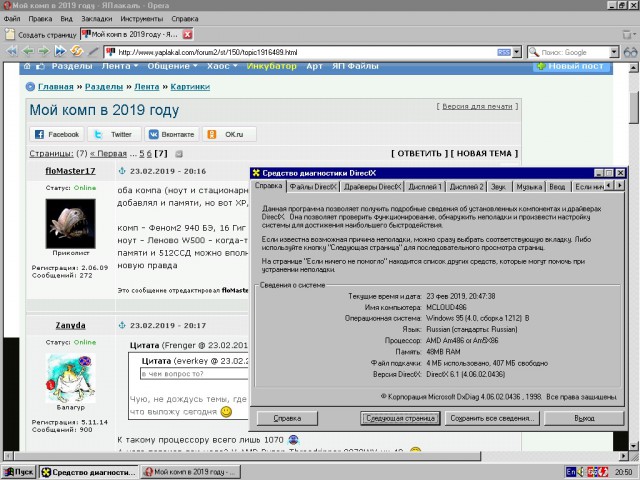Open the Правка menu
The image size is (640, 480).
[x=40, y=19]
